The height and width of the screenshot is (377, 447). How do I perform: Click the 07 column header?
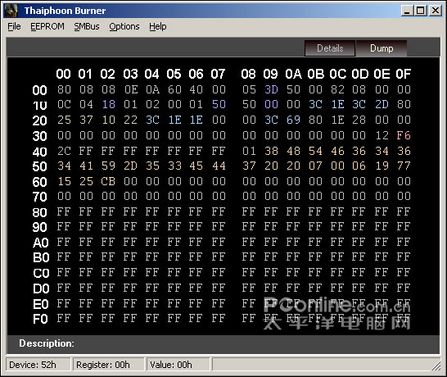click(x=218, y=74)
